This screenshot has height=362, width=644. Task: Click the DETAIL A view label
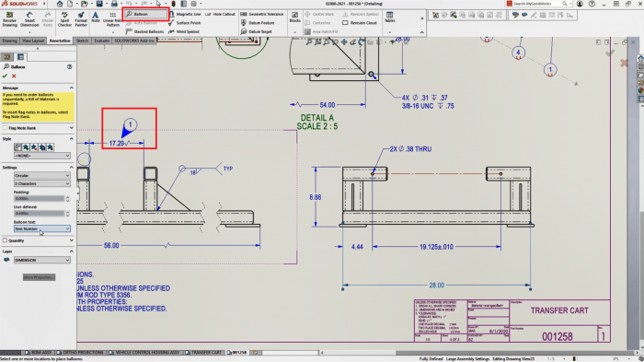tap(317, 118)
